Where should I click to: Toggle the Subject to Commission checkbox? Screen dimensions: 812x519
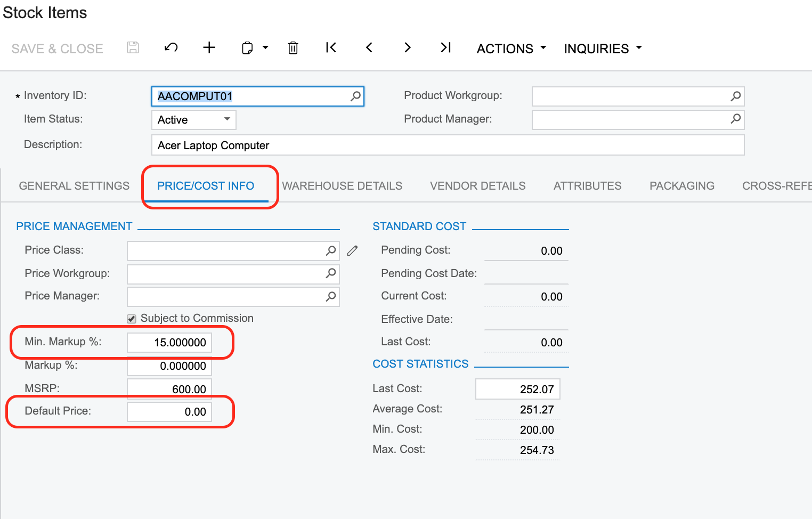coord(132,319)
